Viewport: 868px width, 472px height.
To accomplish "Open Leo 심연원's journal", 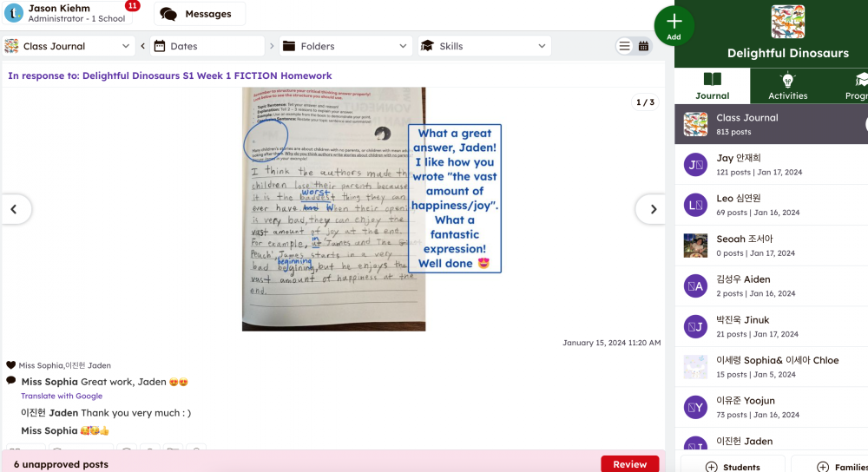I will pos(771,205).
